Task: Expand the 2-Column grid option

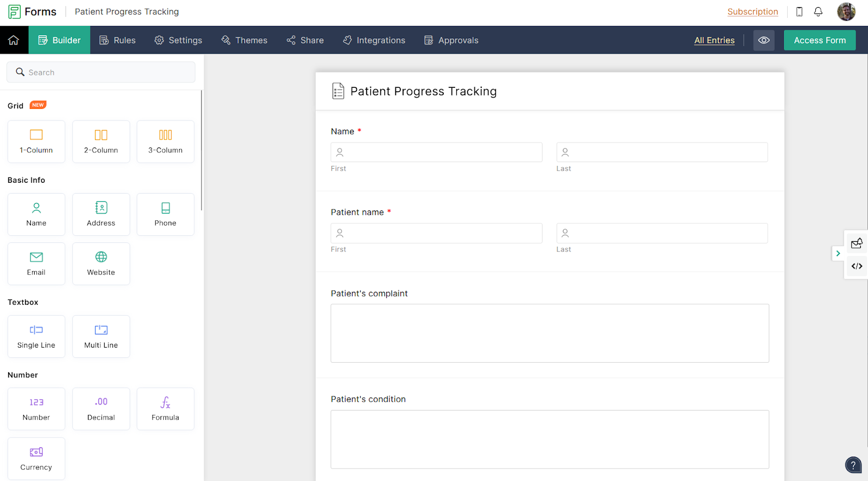Action: [100, 142]
